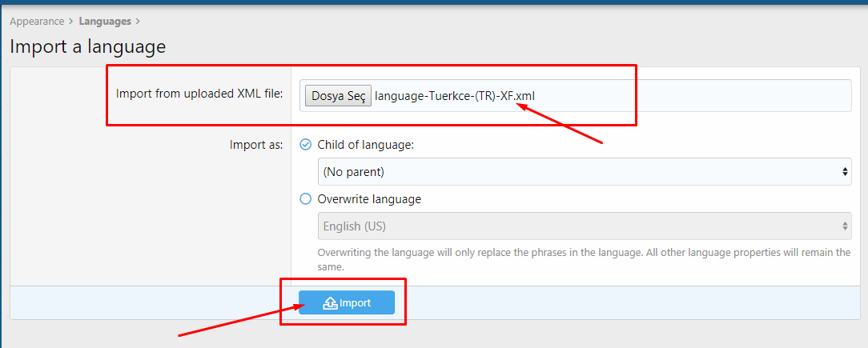
Task: Click the chevron right after the Languages breadcrumb
Action: click(139, 22)
